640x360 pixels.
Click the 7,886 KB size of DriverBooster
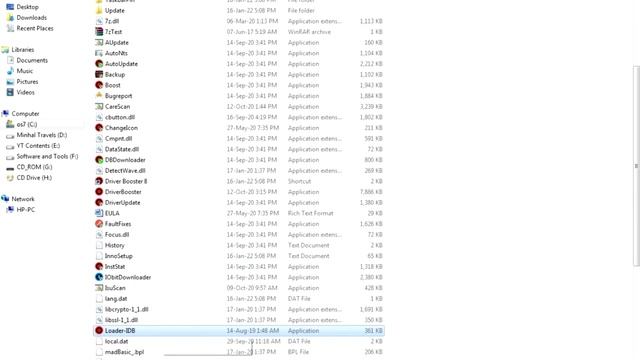click(371, 192)
